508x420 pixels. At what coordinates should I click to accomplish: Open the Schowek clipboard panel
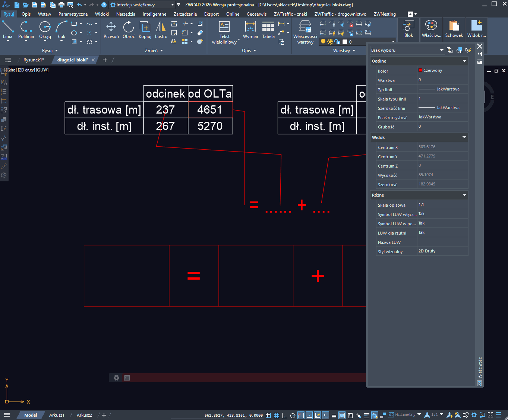point(454,29)
